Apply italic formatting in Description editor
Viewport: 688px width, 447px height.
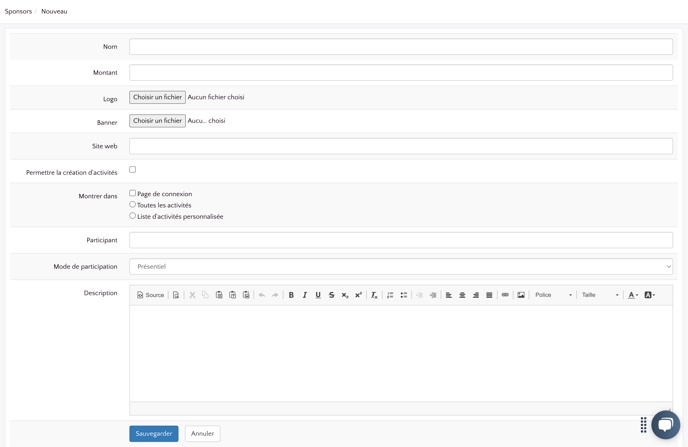point(305,295)
